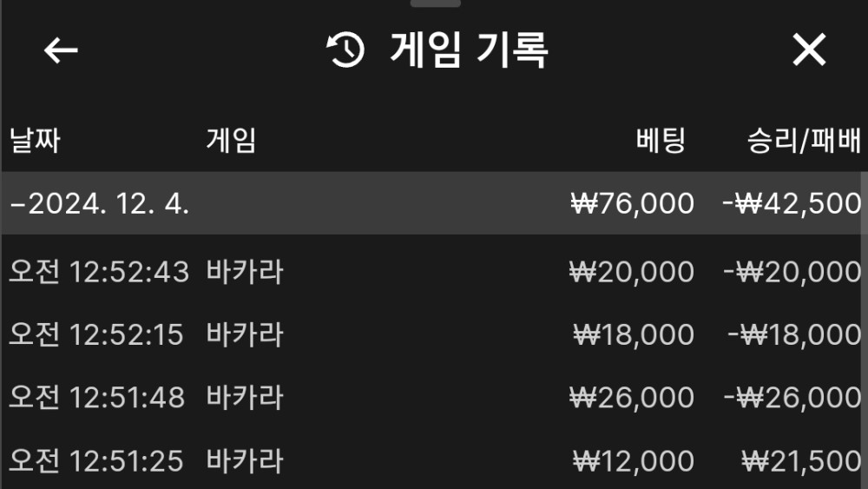
Task: Click the ₩76,000 daily bet total
Action: [x=632, y=204]
